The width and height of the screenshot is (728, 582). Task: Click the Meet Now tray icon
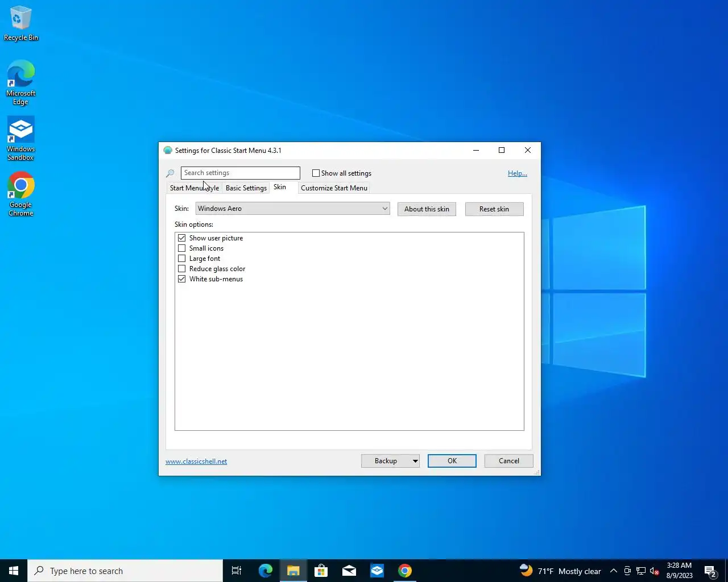[x=627, y=571]
